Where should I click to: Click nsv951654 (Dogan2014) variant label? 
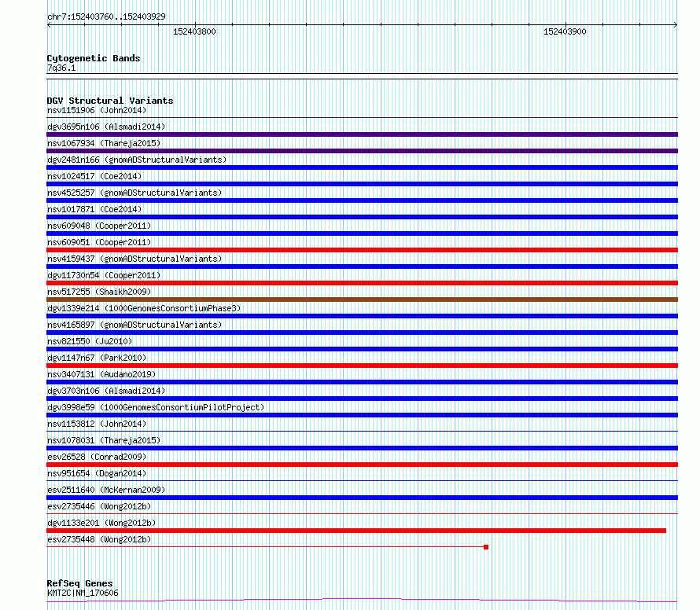(x=97, y=473)
